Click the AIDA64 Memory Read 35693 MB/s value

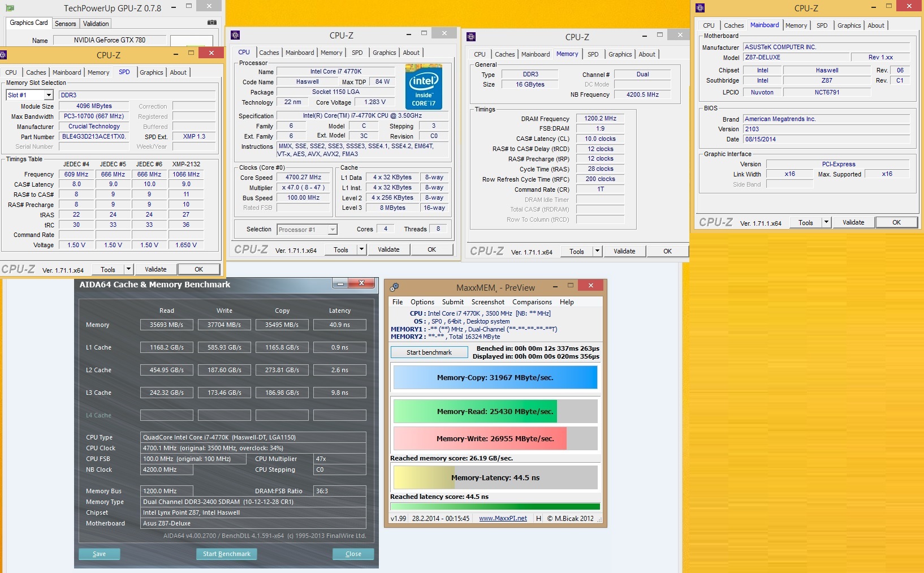[166, 325]
